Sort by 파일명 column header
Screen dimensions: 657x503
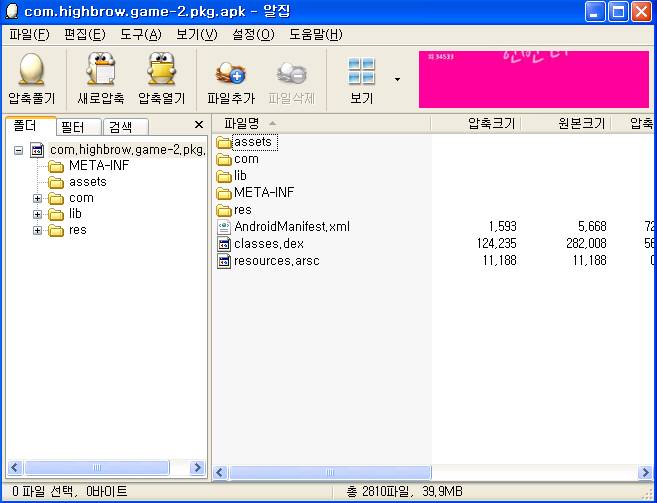click(321, 123)
